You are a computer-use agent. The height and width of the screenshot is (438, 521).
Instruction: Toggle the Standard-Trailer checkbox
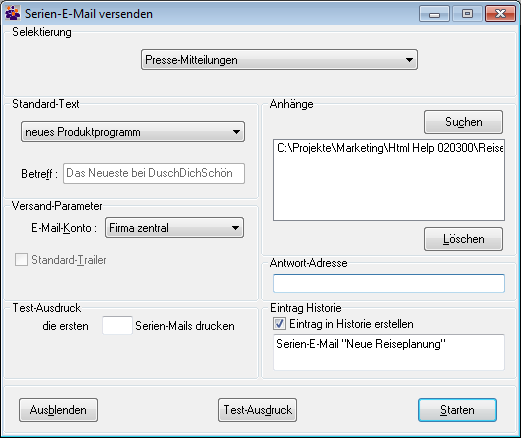[21, 260]
